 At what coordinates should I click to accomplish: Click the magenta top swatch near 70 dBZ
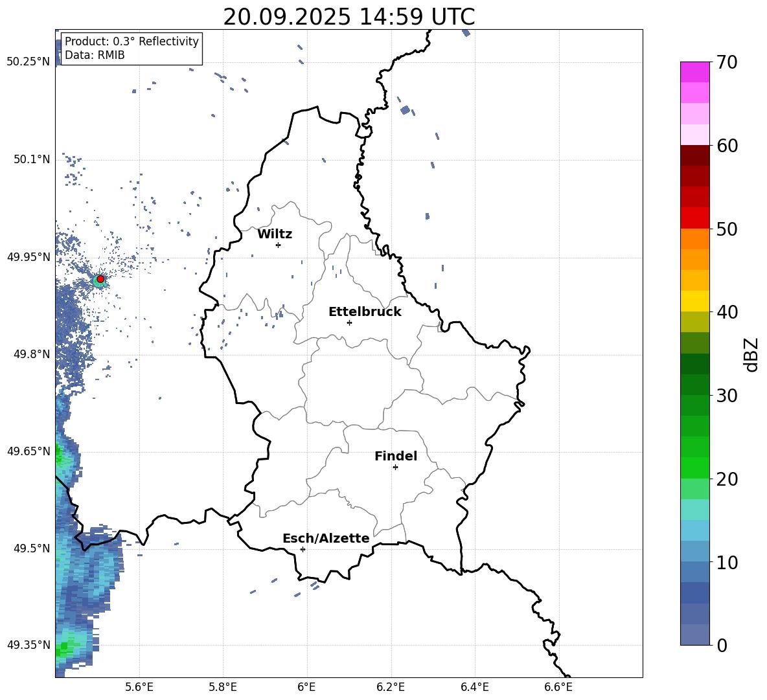point(694,72)
